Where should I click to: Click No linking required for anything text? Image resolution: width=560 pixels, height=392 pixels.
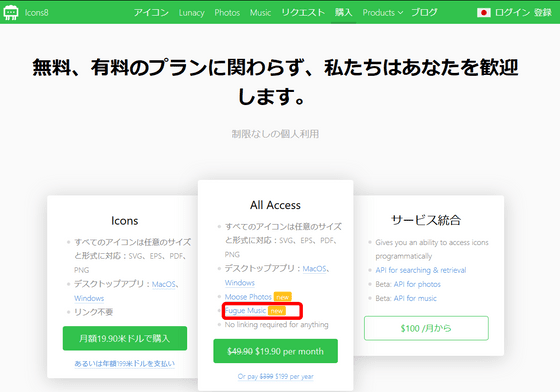(x=276, y=325)
